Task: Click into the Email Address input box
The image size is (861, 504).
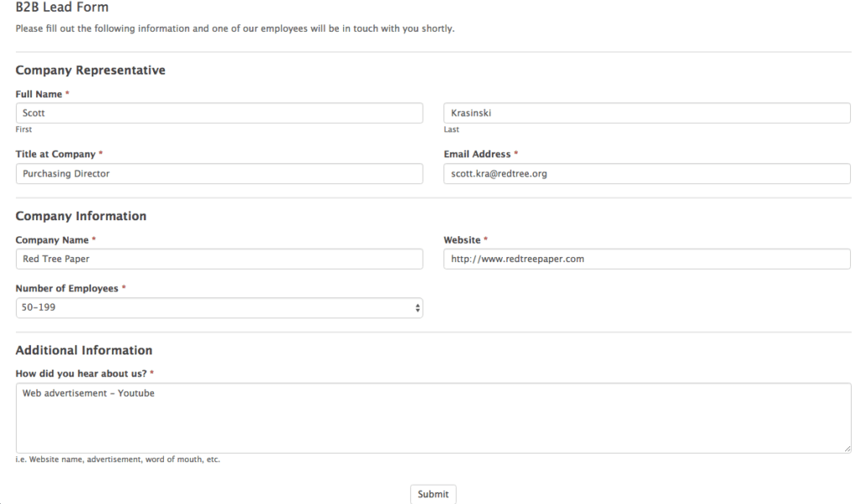Action: click(647, 174)
